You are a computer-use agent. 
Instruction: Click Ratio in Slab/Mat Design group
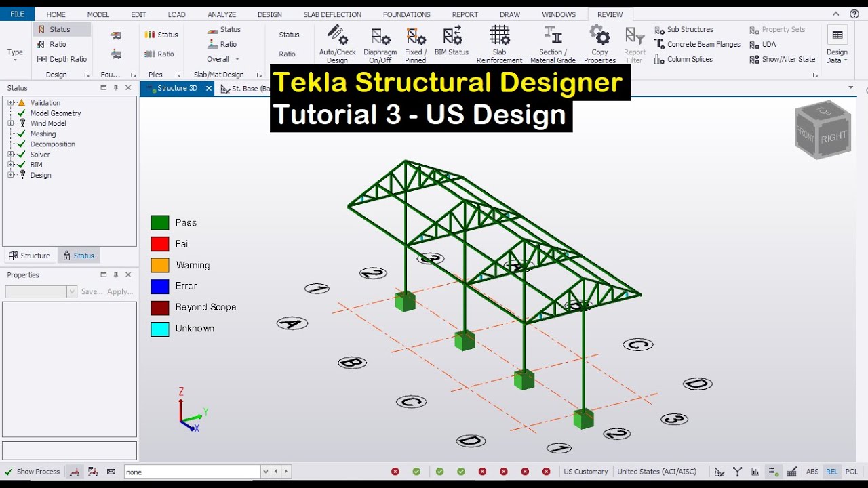(222, 45)
